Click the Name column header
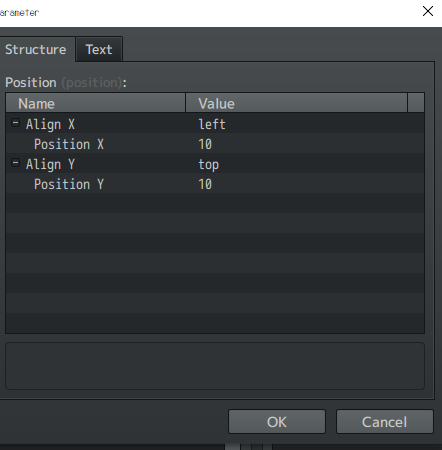 (x=96, y=103)
